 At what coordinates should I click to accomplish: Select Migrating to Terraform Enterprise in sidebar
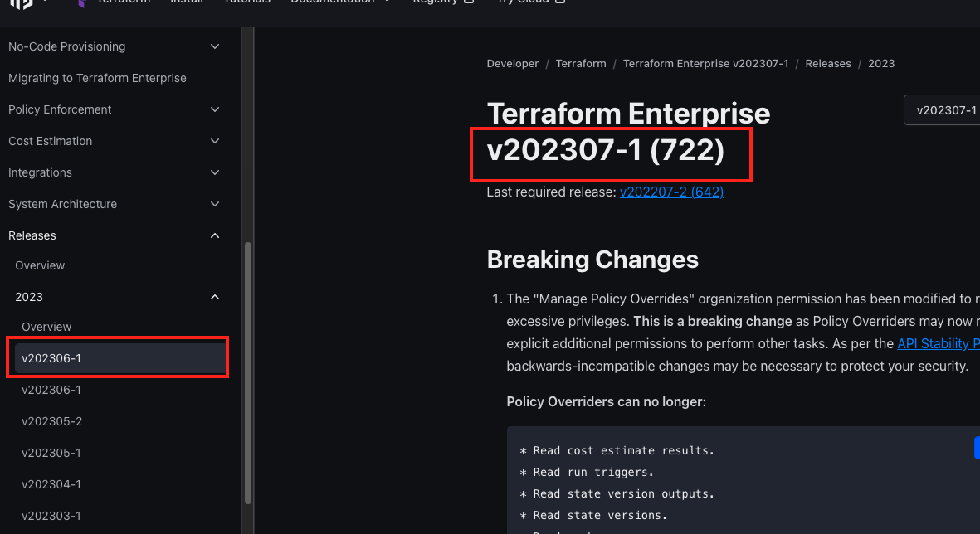(98, 78)
